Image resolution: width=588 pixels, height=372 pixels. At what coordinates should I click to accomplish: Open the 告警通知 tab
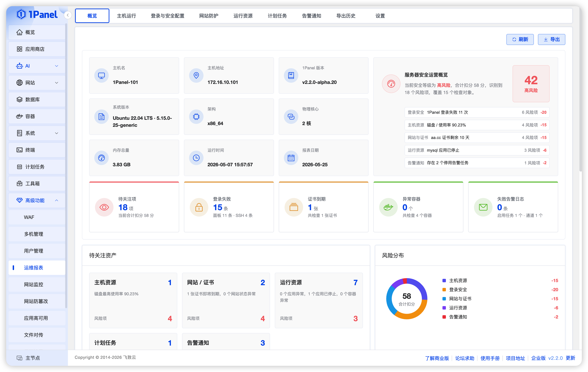(312, 16)
